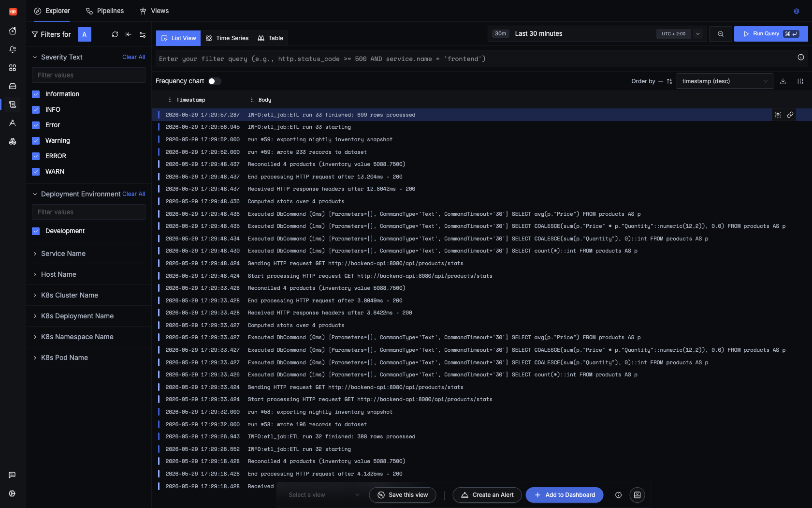Uncheck the Information severity checkbox

pos(36,94)
